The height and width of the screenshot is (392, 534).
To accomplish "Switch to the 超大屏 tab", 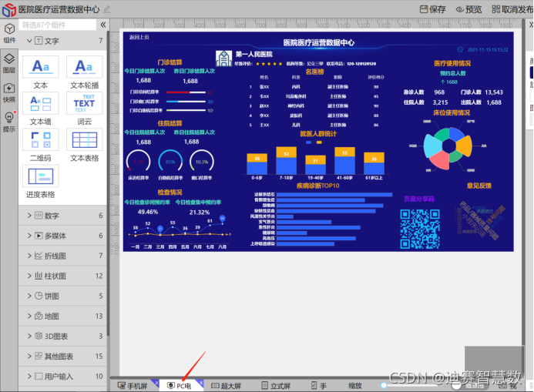I will [226, 386].
